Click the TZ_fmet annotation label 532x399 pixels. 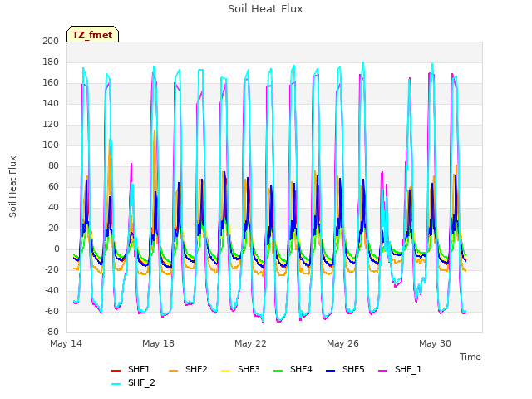tap(92, 35)
